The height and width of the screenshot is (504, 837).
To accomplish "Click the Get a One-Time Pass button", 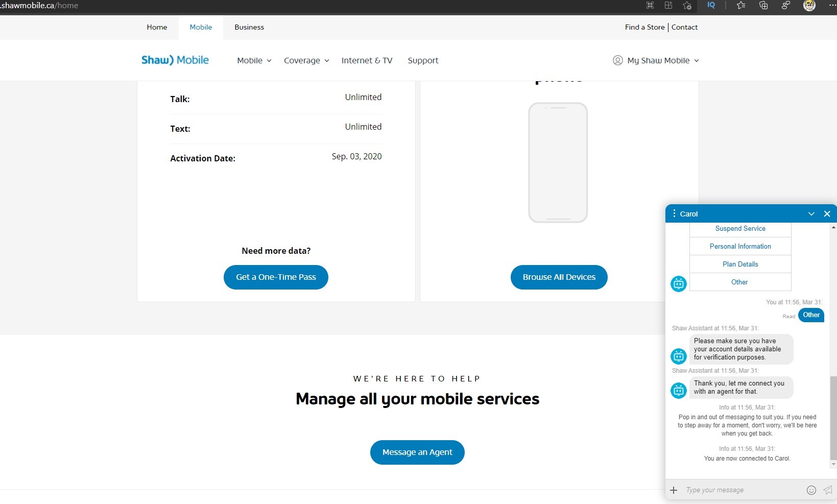I will pos(276,277).
